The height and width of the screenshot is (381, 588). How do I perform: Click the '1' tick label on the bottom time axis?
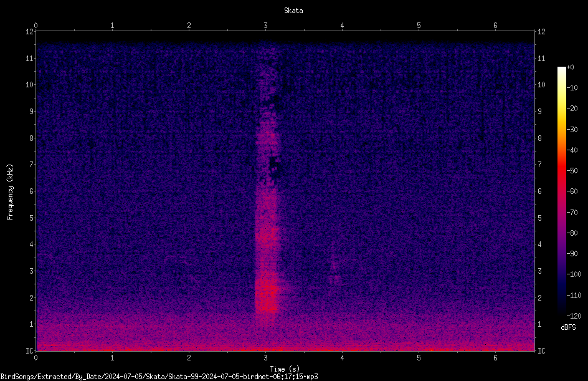click(x=112, y=358)
